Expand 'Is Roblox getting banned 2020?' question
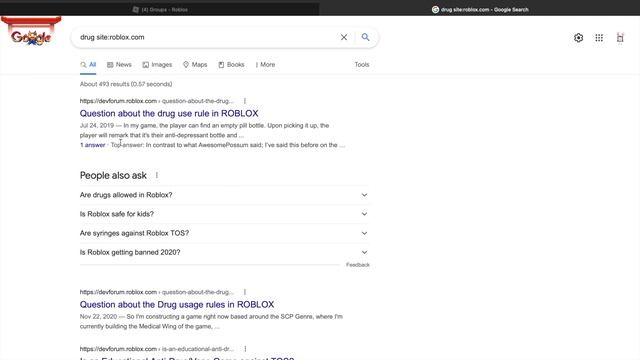This screenshot has width=640, height=360. tap(224, 252)
